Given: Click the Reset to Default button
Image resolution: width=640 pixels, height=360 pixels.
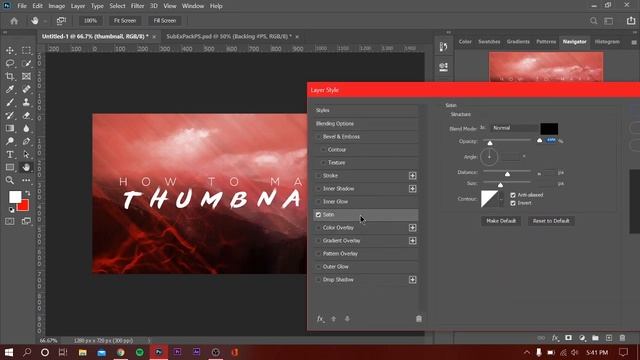Looking at the screenshot, I should click(x=551, y=221).
